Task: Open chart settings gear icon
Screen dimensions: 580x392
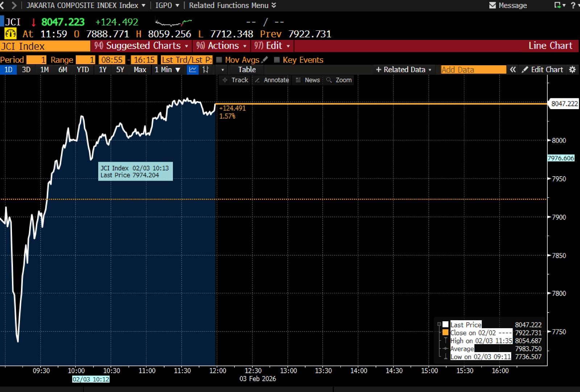Action: [572, 70]
